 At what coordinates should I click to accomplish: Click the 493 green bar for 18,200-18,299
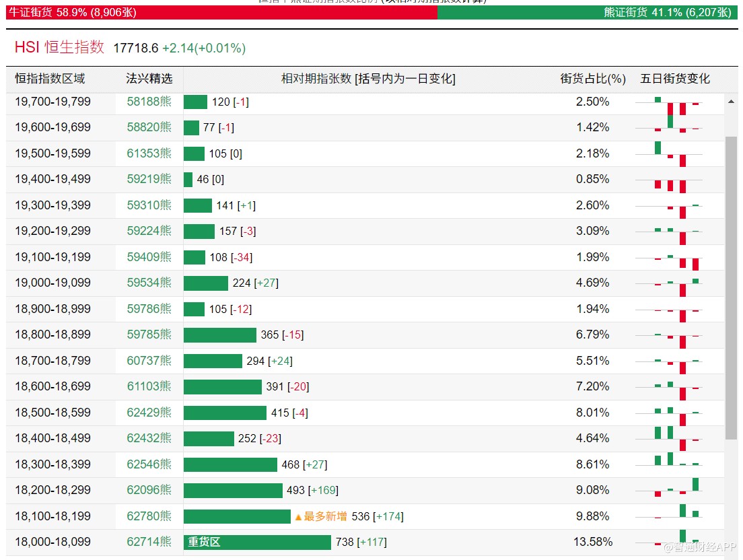tap(233, 491)
